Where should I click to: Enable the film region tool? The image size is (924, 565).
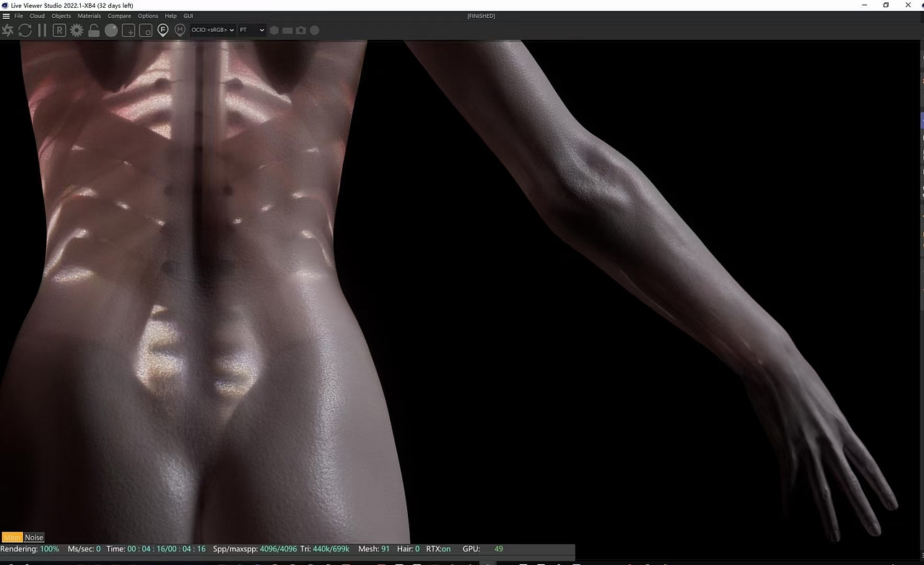coord(146,30)
